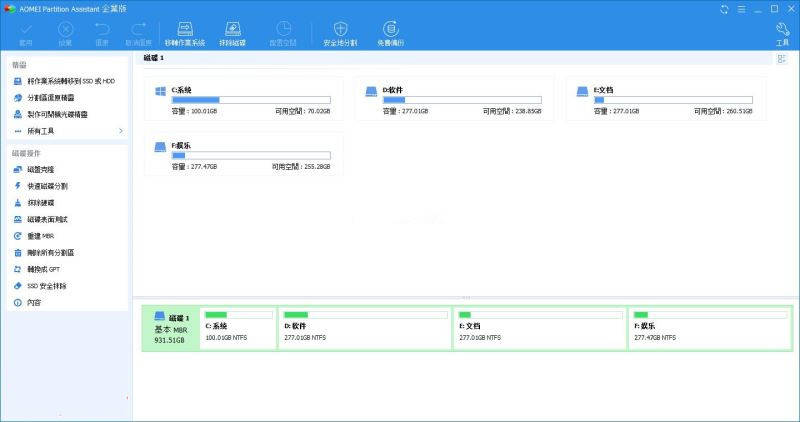Image resolution: width=800 pixels, height=422 pixels.
Task: Open Partition Recovery Wizard (分割區還原精靈)
Action: coord(44,97)
